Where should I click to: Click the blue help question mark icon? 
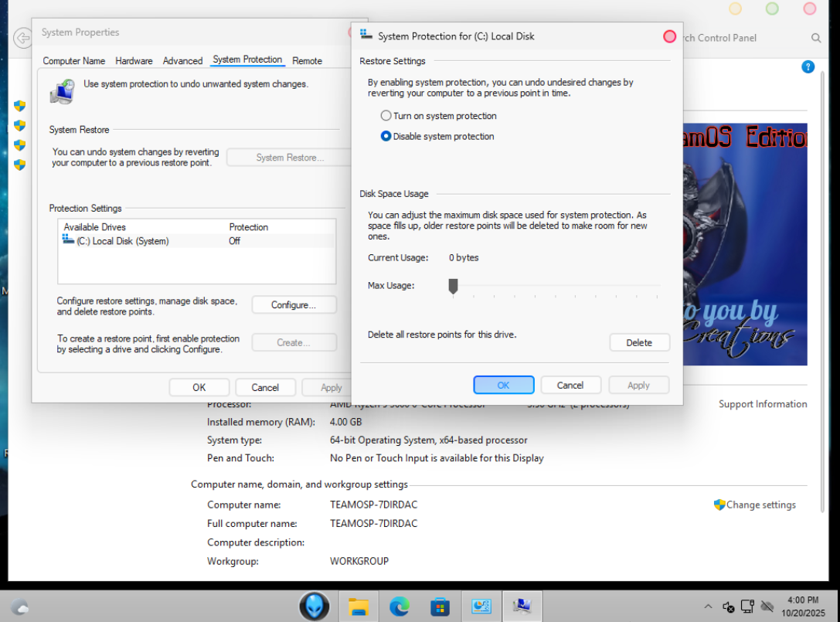[808, 67]
